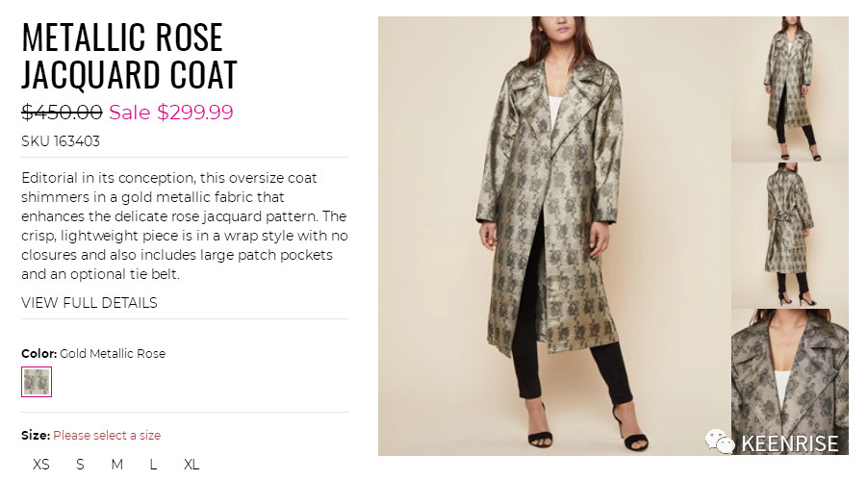868x480 pixels.
Task: Select size XL
Action: [191, 465]
